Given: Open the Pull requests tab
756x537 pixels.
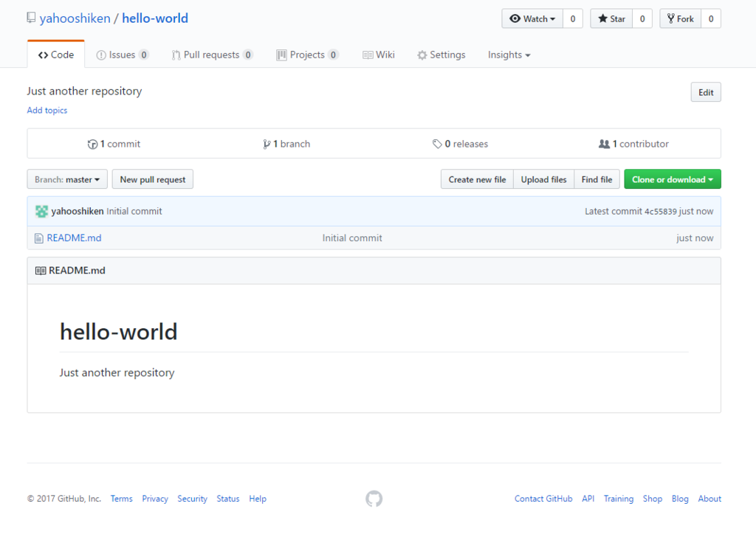Looking at the screenshot, I should pos(212,55).
